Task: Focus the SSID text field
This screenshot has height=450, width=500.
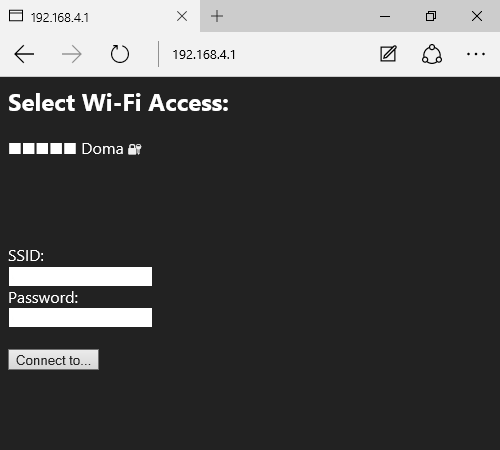Action: [80, 276]
